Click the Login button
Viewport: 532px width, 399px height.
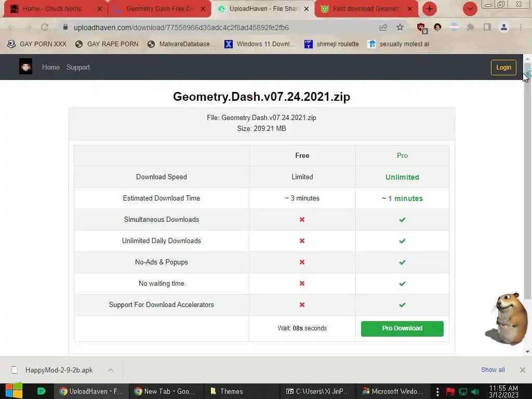coord(503,67)
